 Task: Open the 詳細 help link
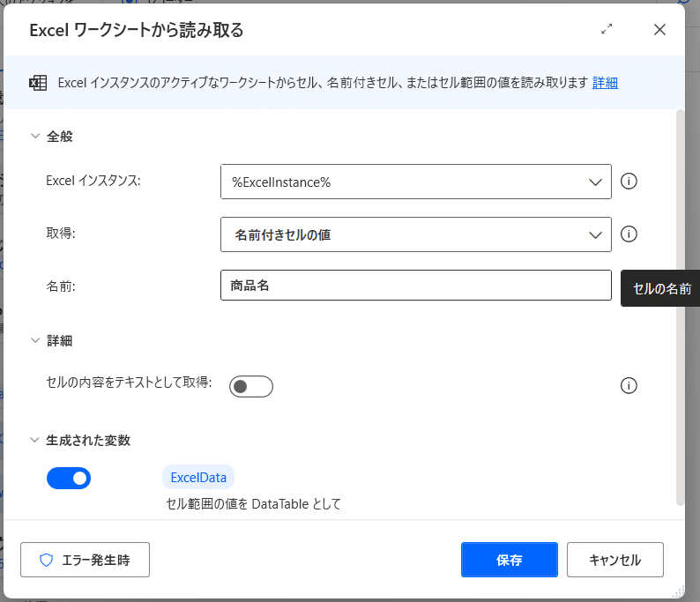click(605, 83)
